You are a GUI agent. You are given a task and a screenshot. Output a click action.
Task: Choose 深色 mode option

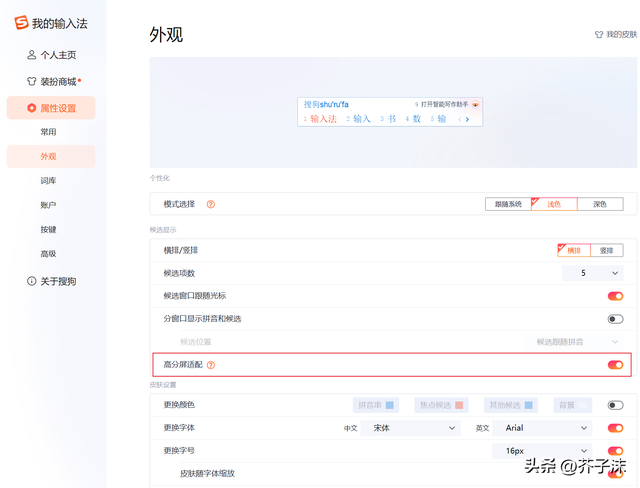(600, 204)
